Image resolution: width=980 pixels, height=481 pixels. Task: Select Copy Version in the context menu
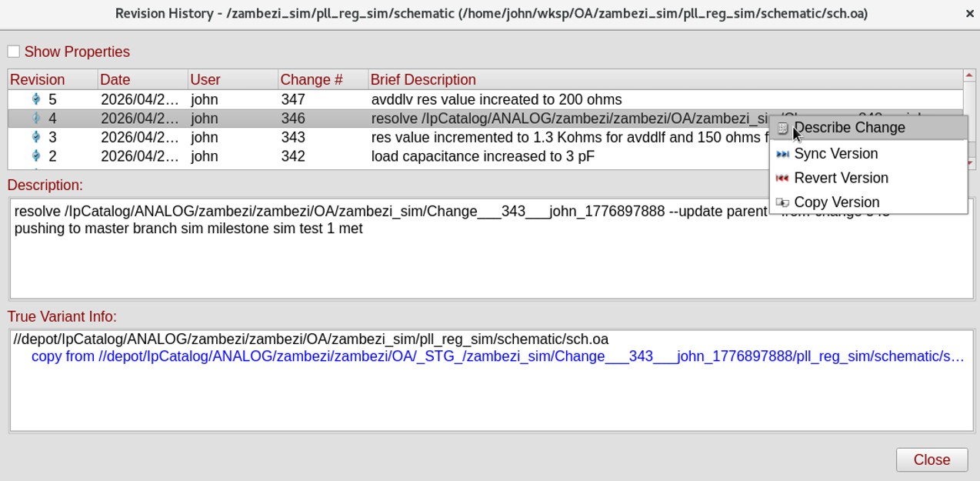pyautogui.click(x=836, y=202)
